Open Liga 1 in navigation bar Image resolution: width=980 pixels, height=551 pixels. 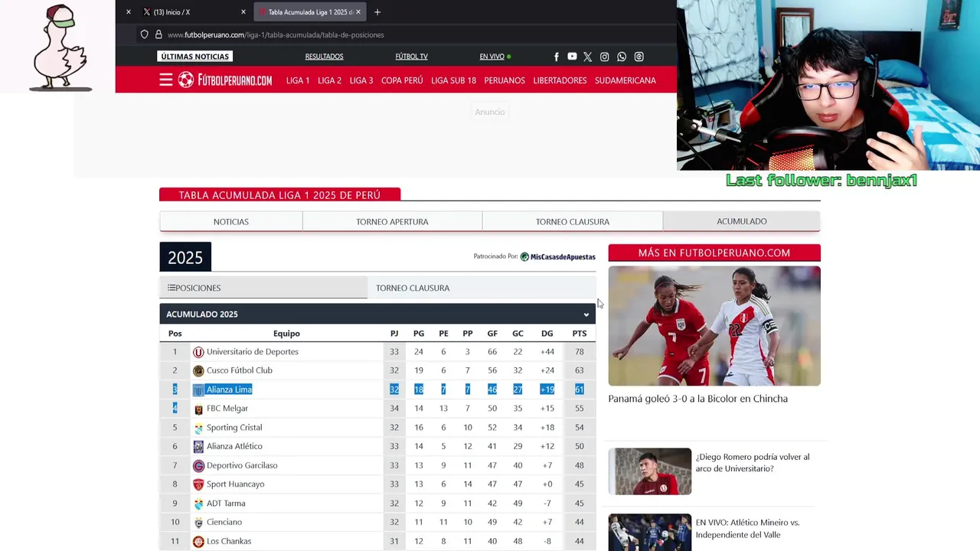click(x=298, y=80)
